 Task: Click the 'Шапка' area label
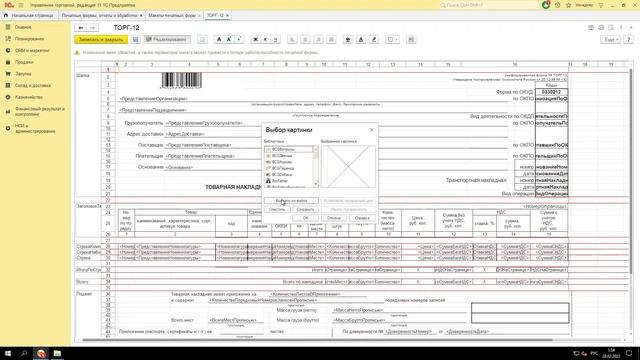click(x=83, y=76)
